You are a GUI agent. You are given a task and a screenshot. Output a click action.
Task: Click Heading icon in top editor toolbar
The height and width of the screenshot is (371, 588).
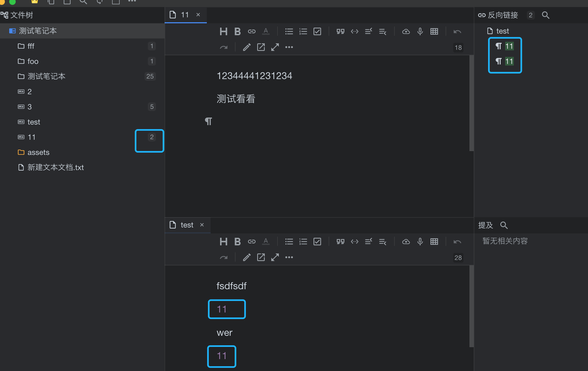pos(223,32)
